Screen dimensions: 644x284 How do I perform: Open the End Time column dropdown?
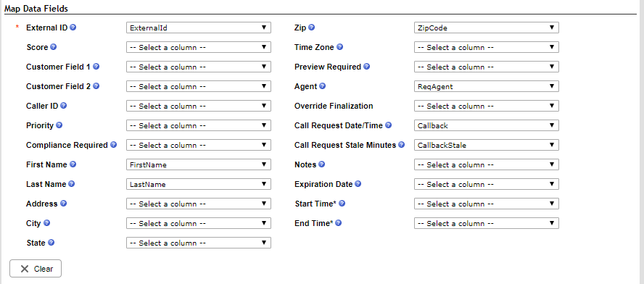487,223
